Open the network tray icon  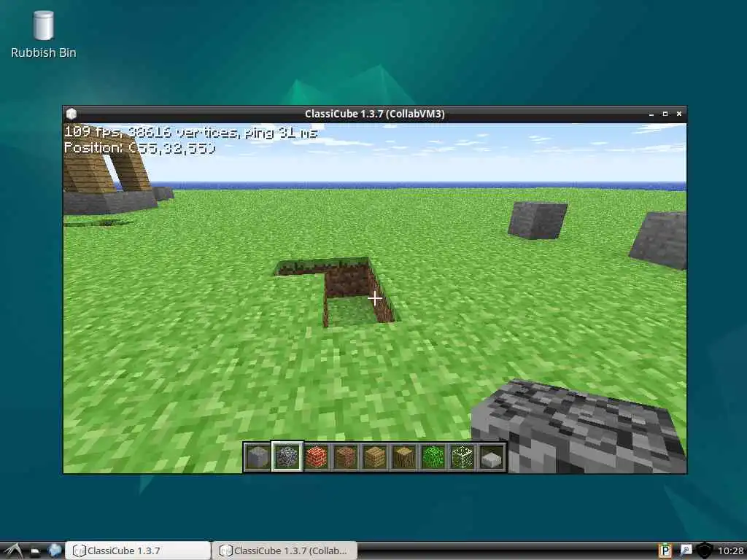click(x=685, y=551)
